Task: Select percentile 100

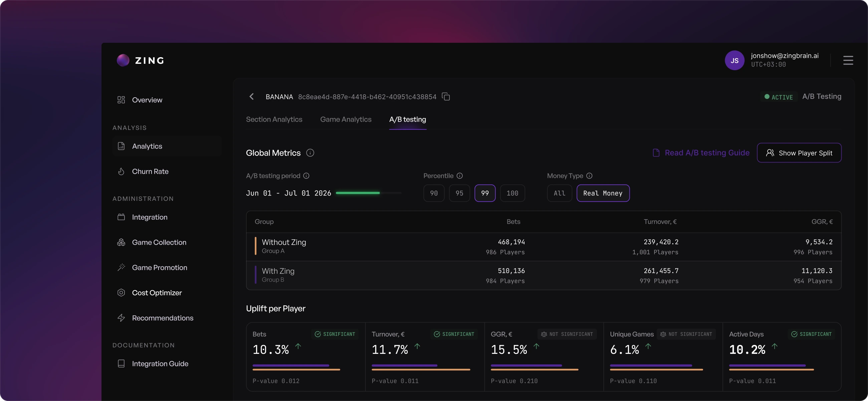Action: point(512,193)
